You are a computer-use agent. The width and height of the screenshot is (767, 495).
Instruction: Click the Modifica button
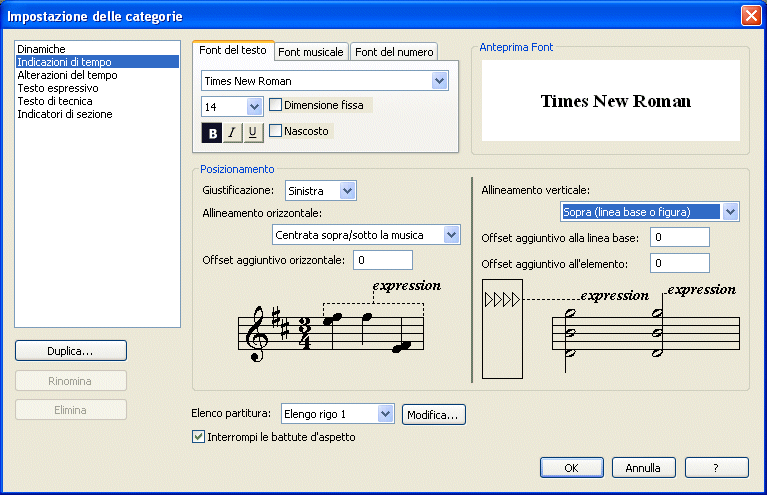tap(434, 414)
